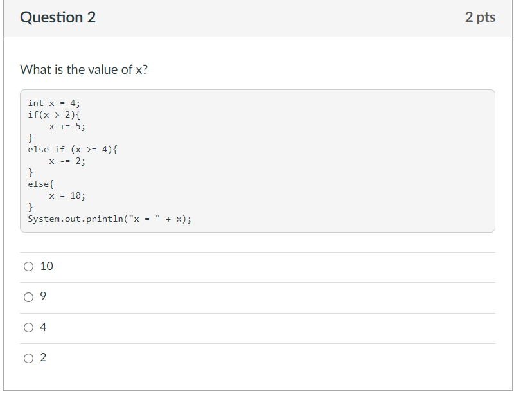Select the radio button for answer 10
This screenshot has width=532, height=403.
(28, 266)
